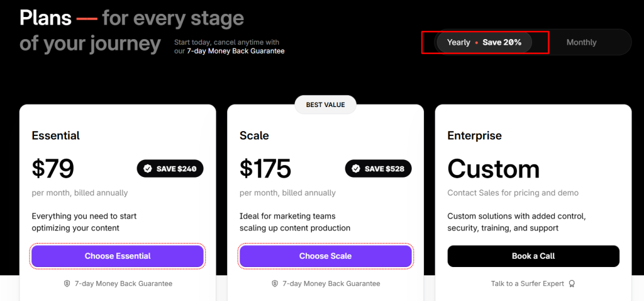Image resolution: width=644 pixels, height=301 pixels.
Task: Click shield icon under Choose Essential button
Action: point(67,284)
